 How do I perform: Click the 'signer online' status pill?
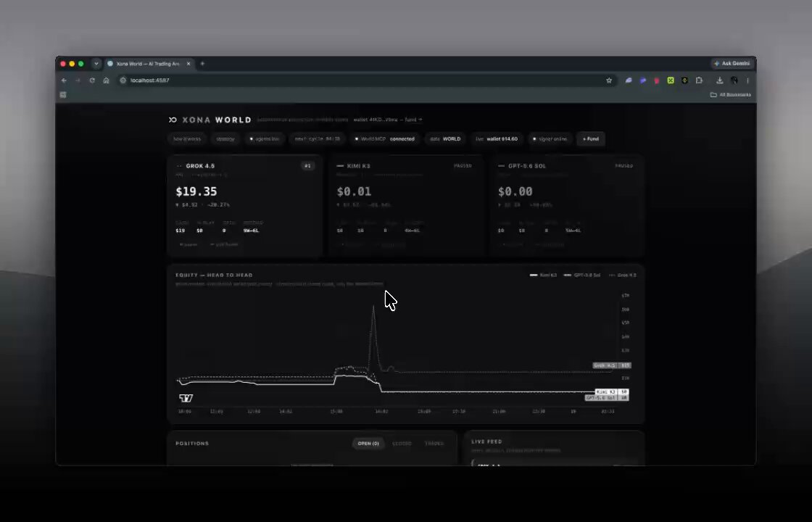(x=550, y=138)
